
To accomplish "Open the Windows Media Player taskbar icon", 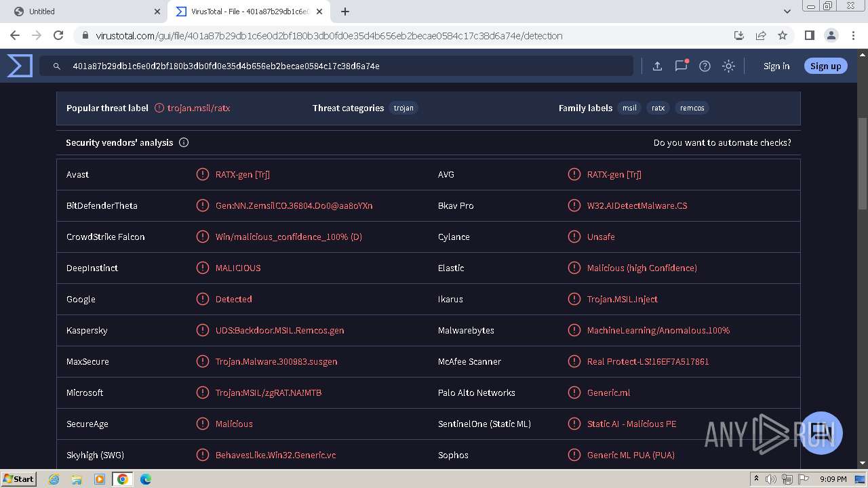I will tap(100, 479).
